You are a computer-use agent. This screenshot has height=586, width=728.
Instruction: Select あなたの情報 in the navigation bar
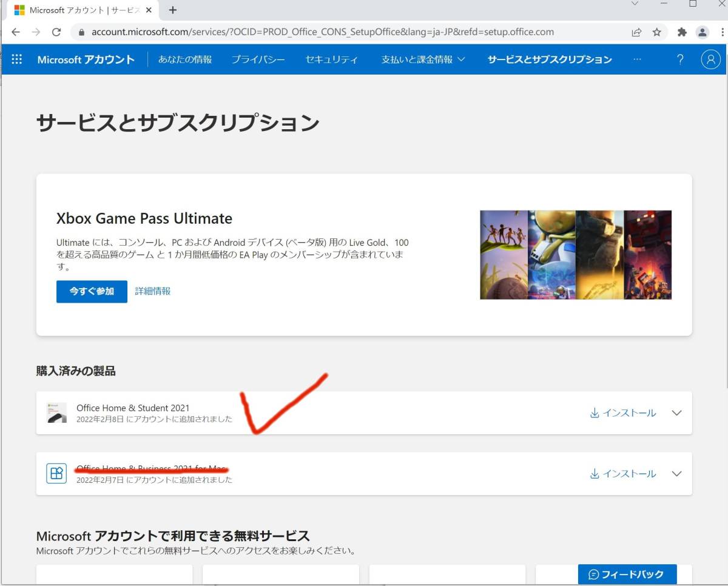tap(185, 59)
